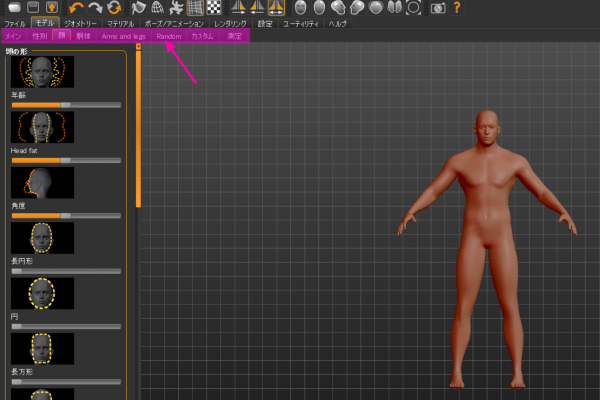Click the 長方形 slider track
Viewport: 600px width, 400px height.
pyautogui.click(x=66, y=382)
